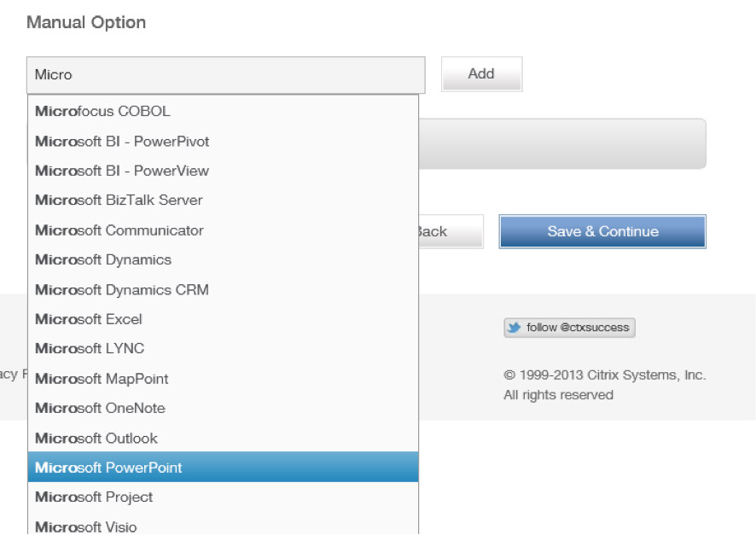Click the partially hidden Back button
The image size is (756, 535).
coord(451,231)
